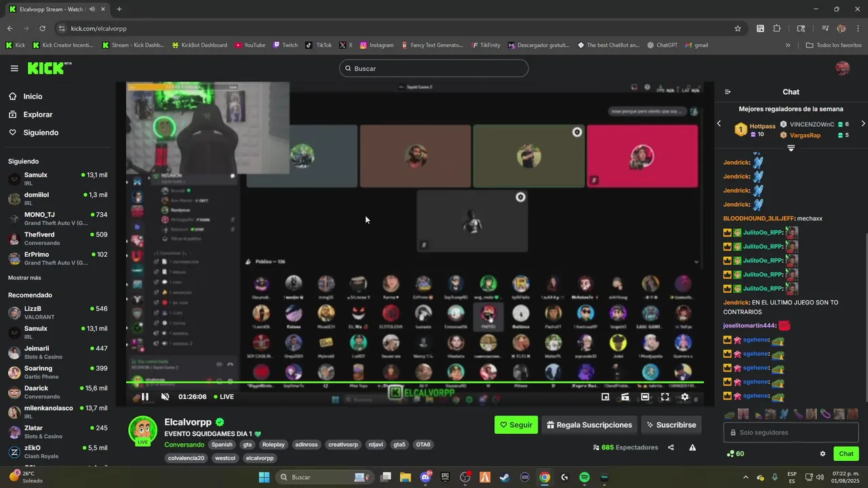Open Kick Creator Incentives bookmark

(x=63, y=45)
